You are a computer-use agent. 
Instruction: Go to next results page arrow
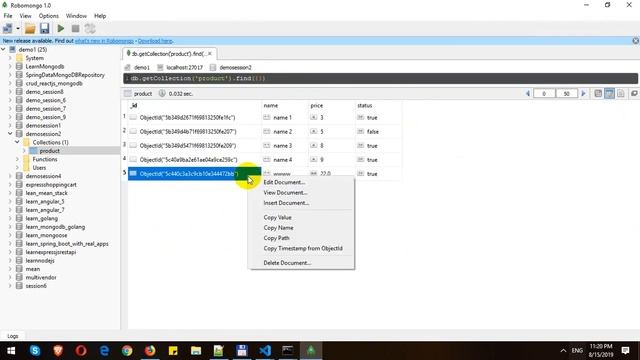click(583, 93)
